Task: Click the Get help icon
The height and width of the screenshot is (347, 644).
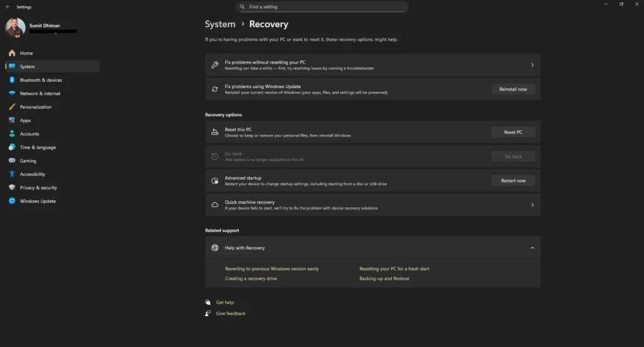Action: [208, 302]
